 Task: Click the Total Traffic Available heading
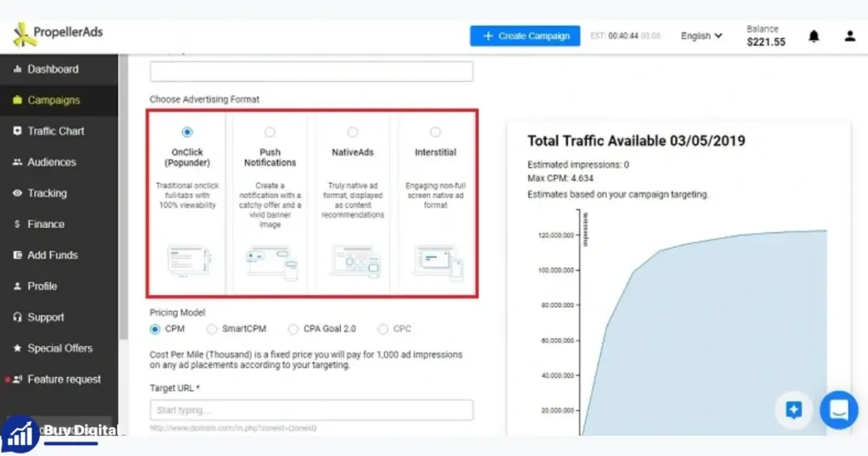[x=636, y=141]
